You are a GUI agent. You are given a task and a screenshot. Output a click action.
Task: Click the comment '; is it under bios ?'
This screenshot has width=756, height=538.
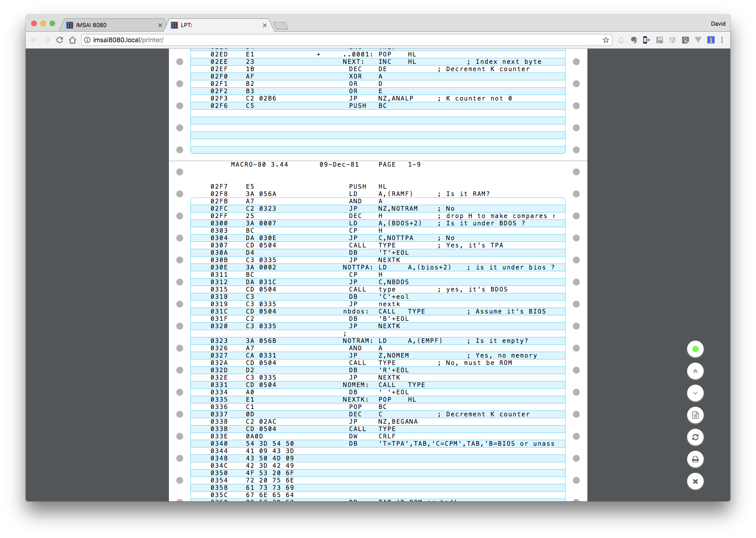coord(511,267)
